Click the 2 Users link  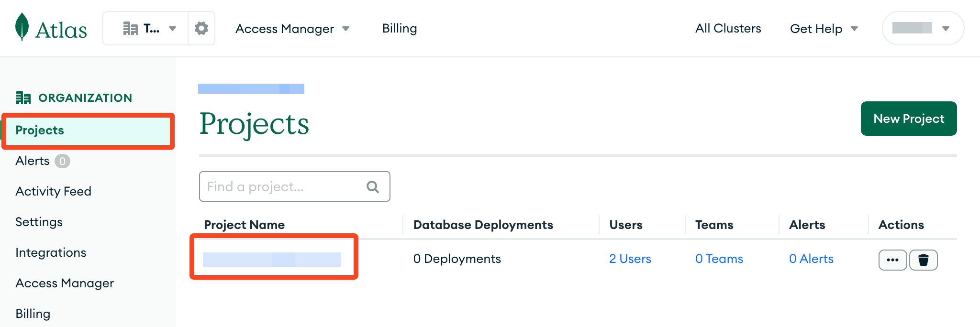(x=630, y=259)
